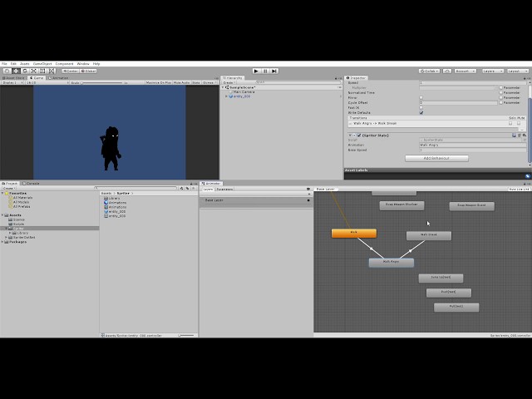Click the Pause button
Screen dimensions: 532x399
265,71
